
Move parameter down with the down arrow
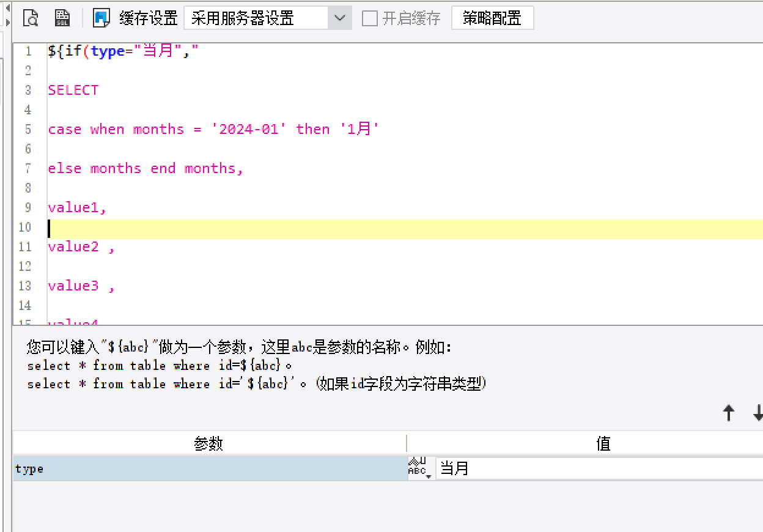(x=758, y=413)
